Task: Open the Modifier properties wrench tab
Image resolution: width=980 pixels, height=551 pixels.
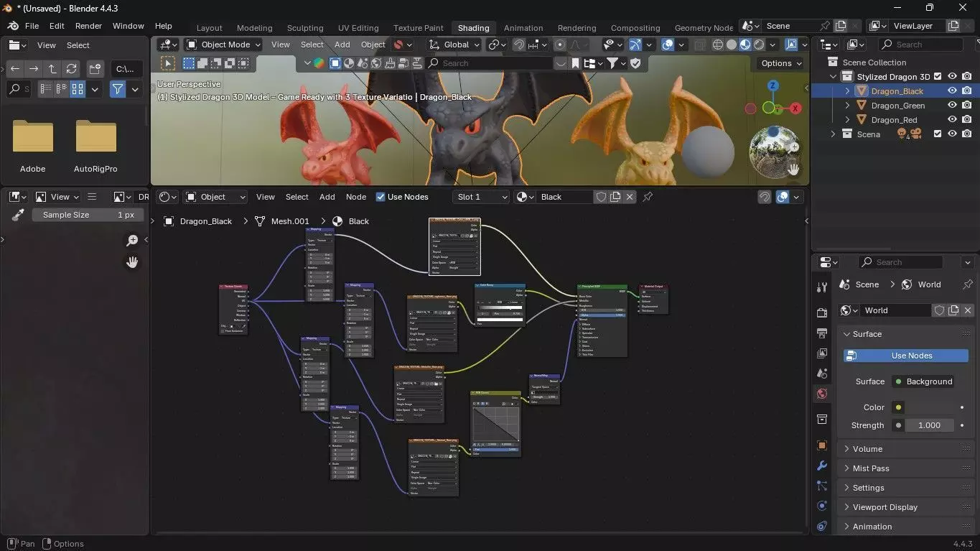Action: click(x=822, y=466)
